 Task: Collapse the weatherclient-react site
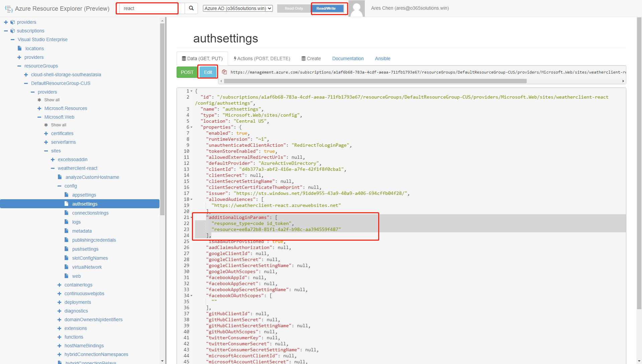pos(52,168)
